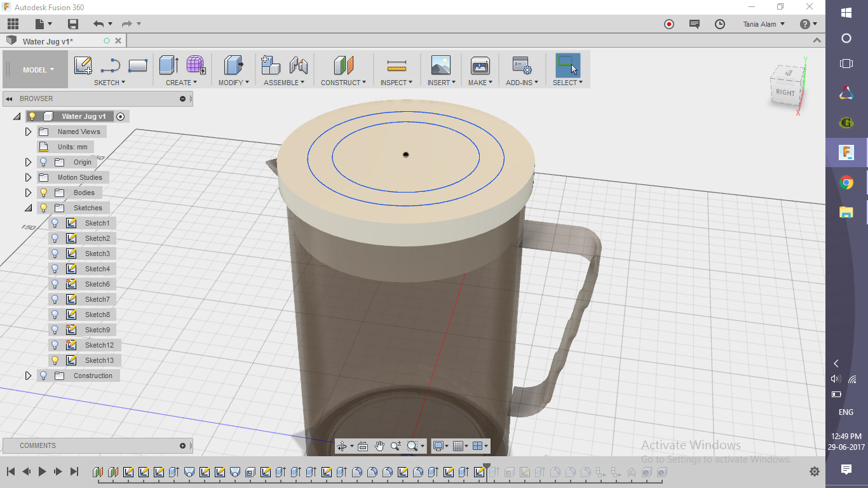Select the Spline sketch tool
The image size is (868, 488).
[111, 65]
